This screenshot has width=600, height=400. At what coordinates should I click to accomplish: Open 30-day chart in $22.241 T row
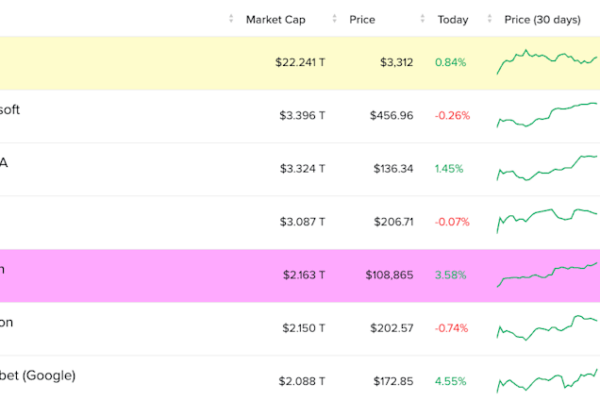point(547,62)
